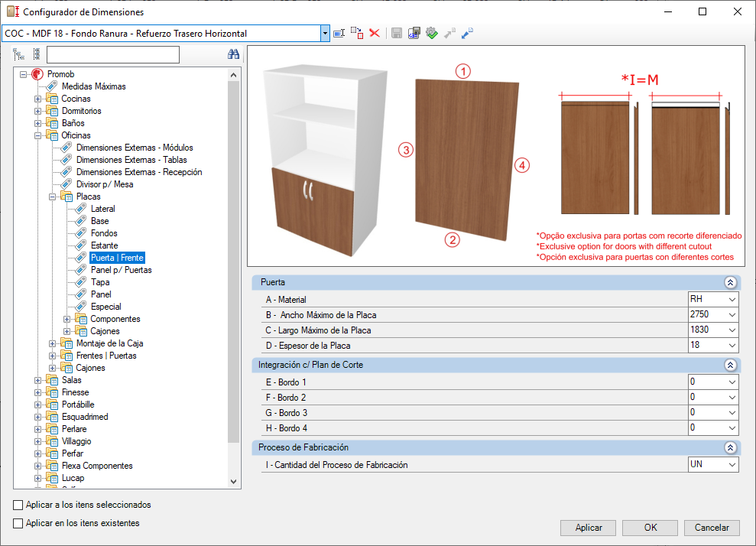This screenshot has width=756, height=546.
Task: Click the collapse all tree icon
Action: (x=37, y=54)
